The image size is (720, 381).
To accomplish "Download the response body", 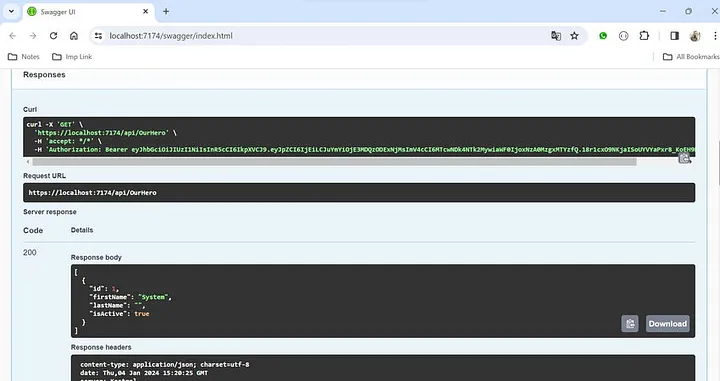I will [x=668, y=324].
